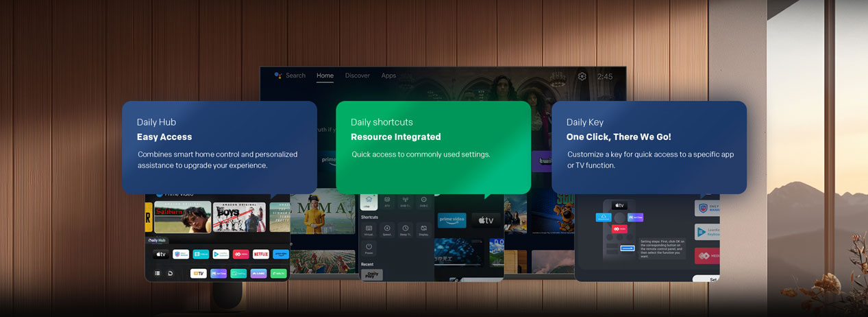Open the orange TV app tile
868x317 pixels.
199,273
